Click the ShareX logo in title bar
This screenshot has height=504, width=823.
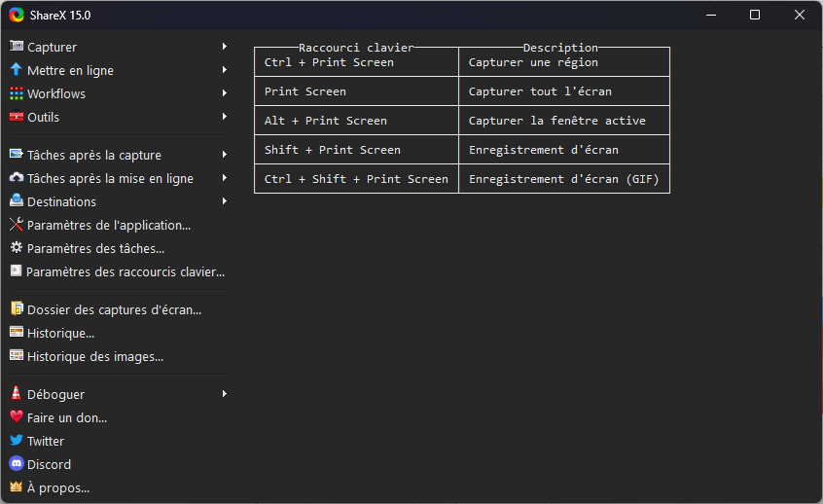tap(17, 15)
